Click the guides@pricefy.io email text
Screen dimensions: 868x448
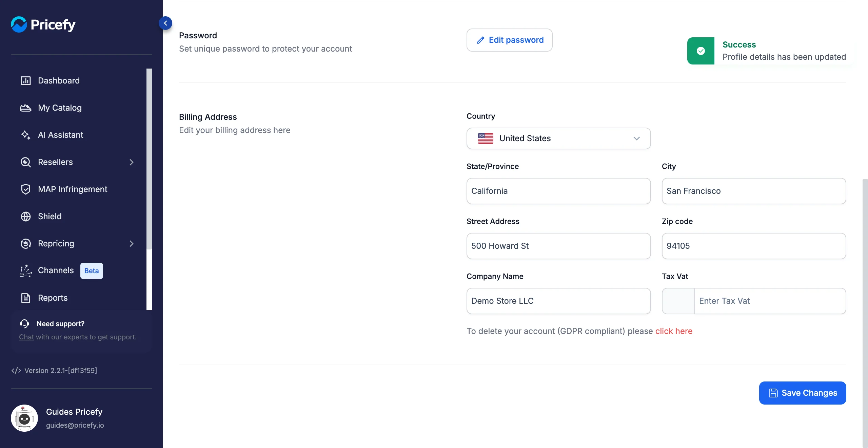(x=75, y=425)
